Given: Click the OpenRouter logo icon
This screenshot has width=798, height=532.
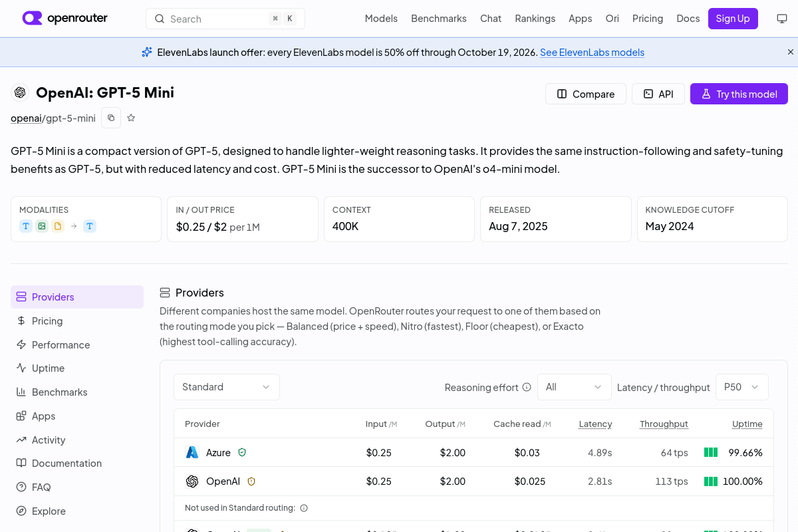Looking at the screenshot, I should pyautogui.click(x=32, y=18).
